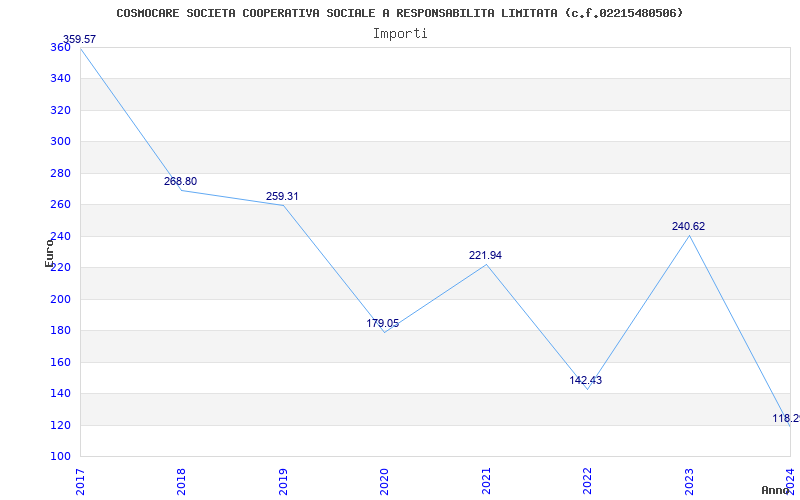Click the Euro axis title
The image size is (800, 500).
tap(49, 253)
